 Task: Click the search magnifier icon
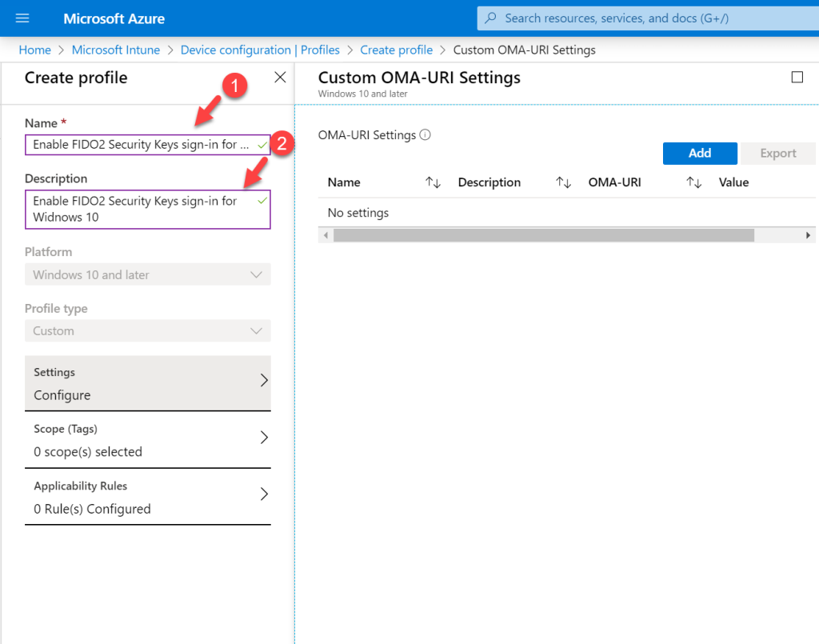tap(489, 18)
